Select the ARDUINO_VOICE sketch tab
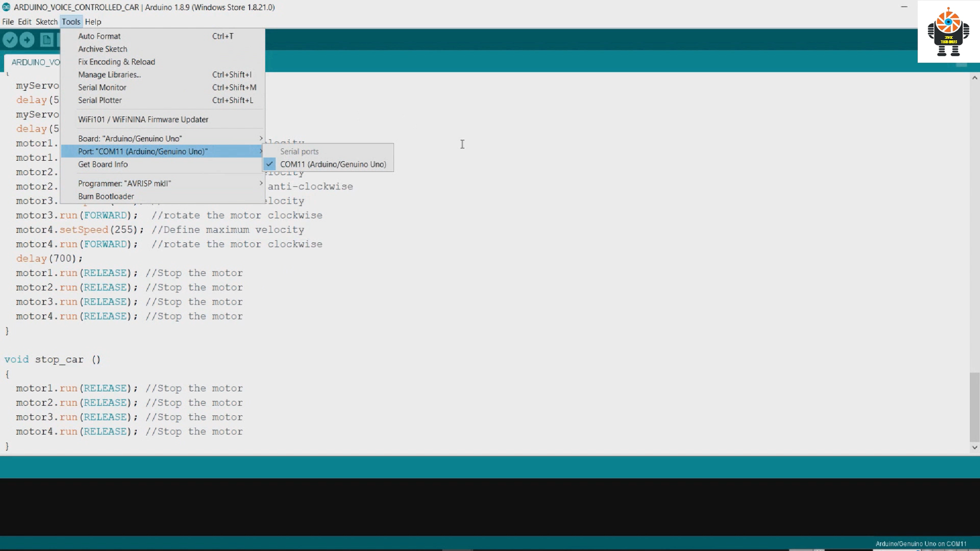 33,62
